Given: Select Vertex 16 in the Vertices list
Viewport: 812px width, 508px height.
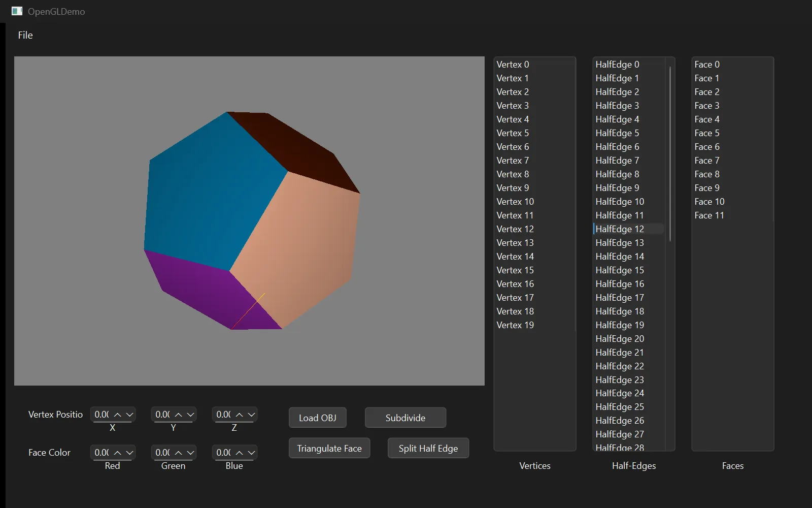Looking at the screenshot, I should pyautogui.click(x=534, y=284).
